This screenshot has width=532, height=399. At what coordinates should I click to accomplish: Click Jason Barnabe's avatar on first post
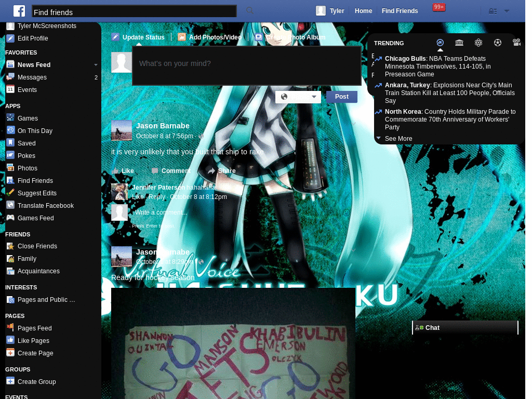pyautogui.click(x=122, y=130)
